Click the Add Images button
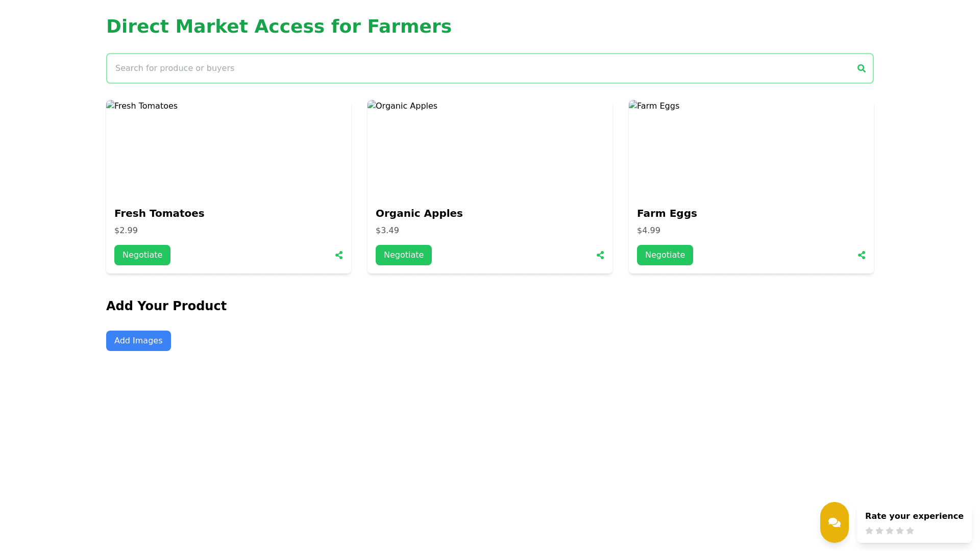Image resolution: width=980 pixels, height=551 pixels. coord(138,341)
